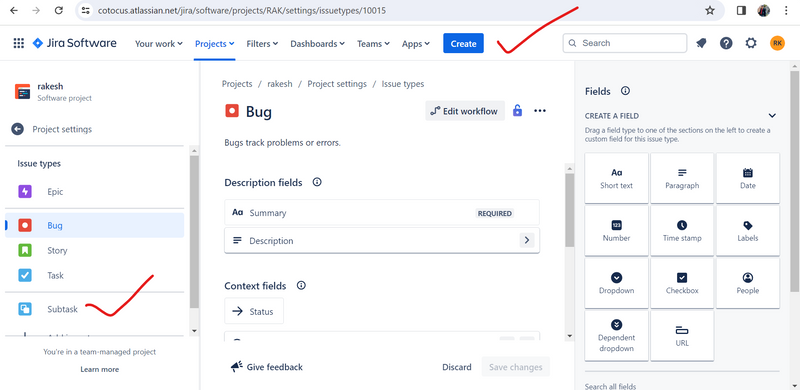This screenshot has height=390, width=800.
Task: Open the notifications bell icon
Action: point(702,43)
